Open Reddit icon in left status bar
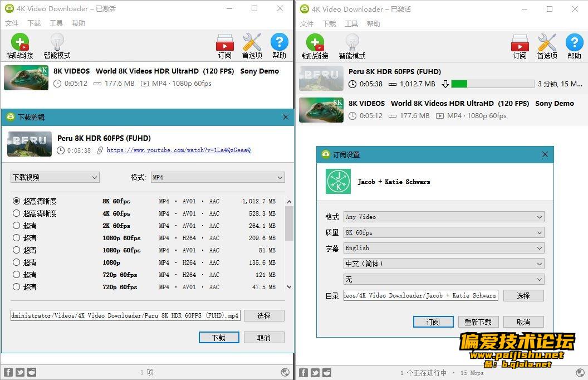The image size is (588, 380). pos(32,372)
